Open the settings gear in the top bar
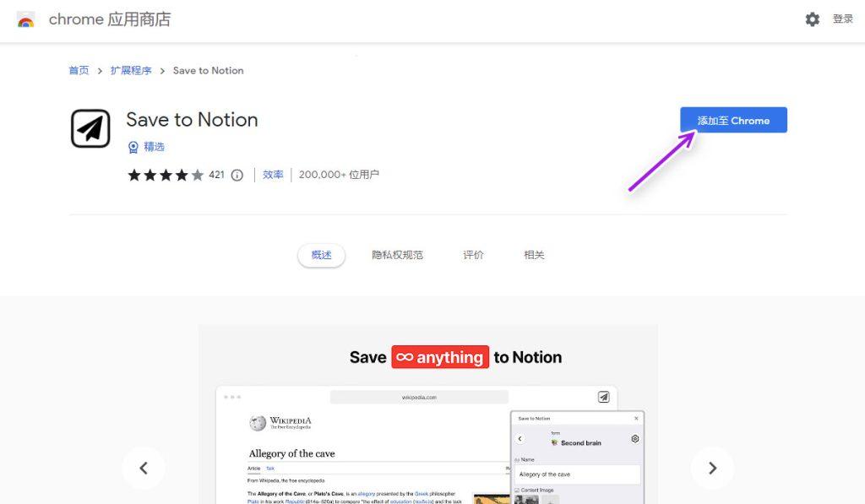Viewport: 865px width, 504px height. (x=813, y=19)
